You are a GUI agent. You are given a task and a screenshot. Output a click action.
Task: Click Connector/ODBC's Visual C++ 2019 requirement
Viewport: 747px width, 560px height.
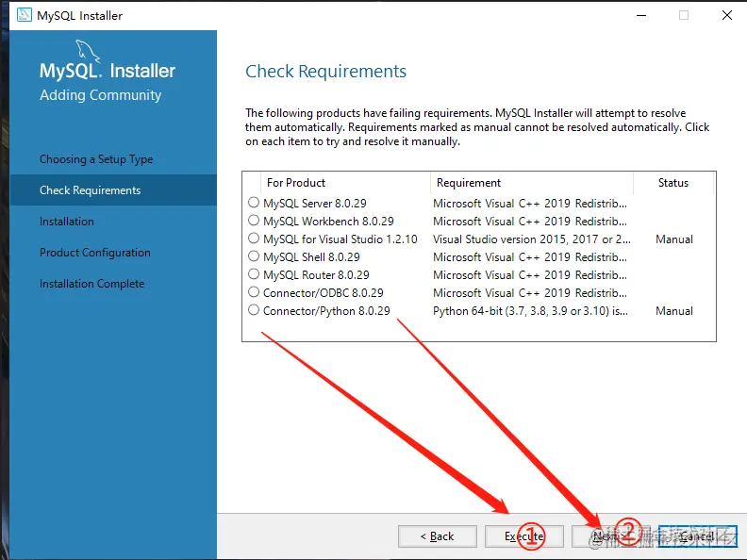pyautogui.click(x=530, y=293)
